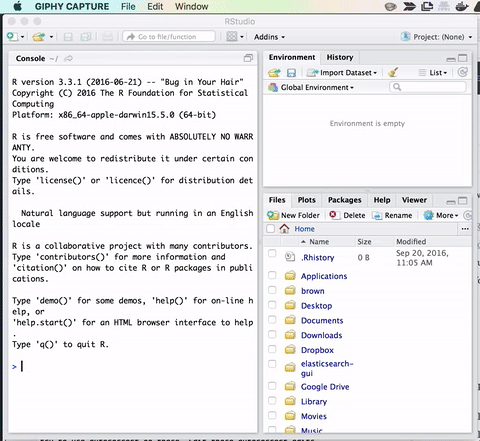Go to the Home directory link
This screenshot has width=480, height=441.
pos(304,229)
